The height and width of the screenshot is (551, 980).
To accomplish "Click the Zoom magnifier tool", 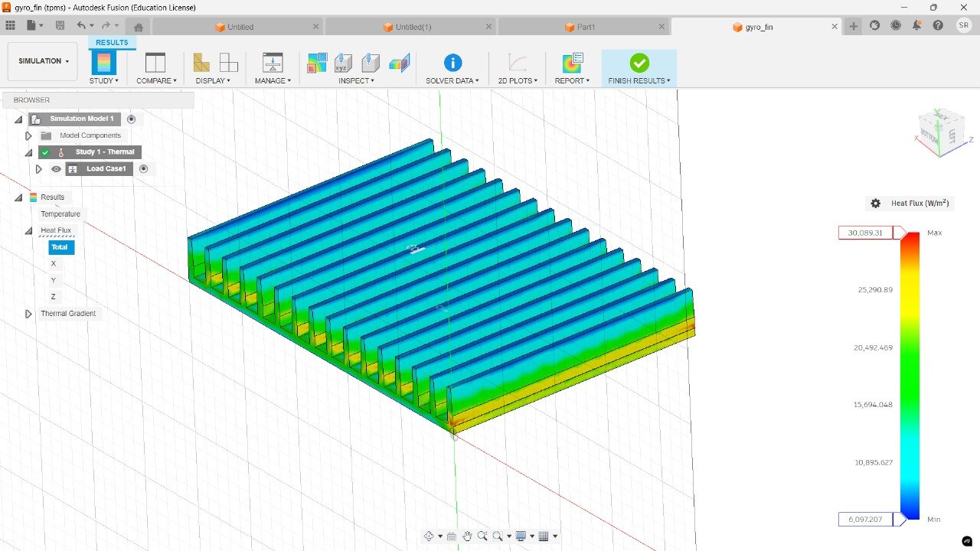I will [482, 536].
